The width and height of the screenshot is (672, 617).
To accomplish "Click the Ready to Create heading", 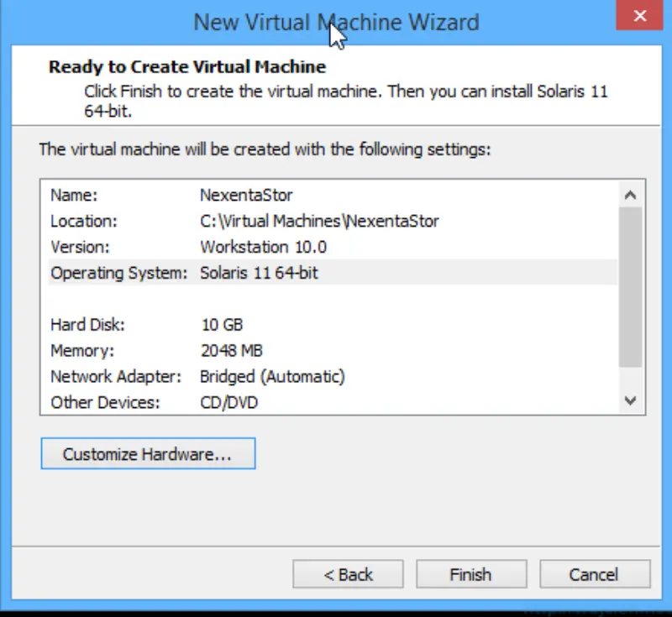I will [x=186, y=66].
